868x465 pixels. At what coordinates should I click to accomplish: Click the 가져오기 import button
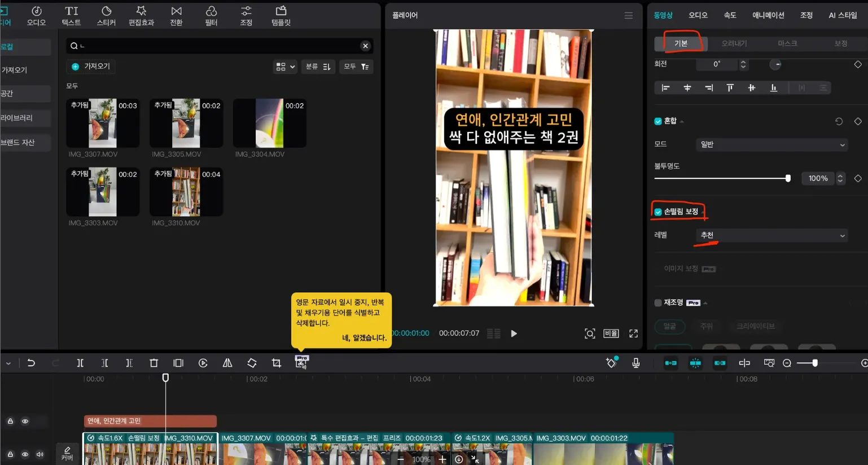(x=91, y=67)
